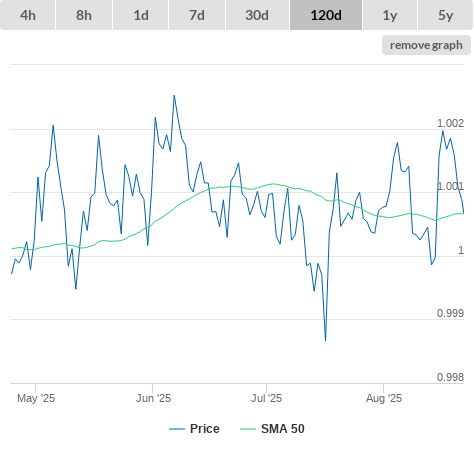This screenshot has width=474, height=455.
Task: Choose the 1d range tab
Action: coord(141,15)
